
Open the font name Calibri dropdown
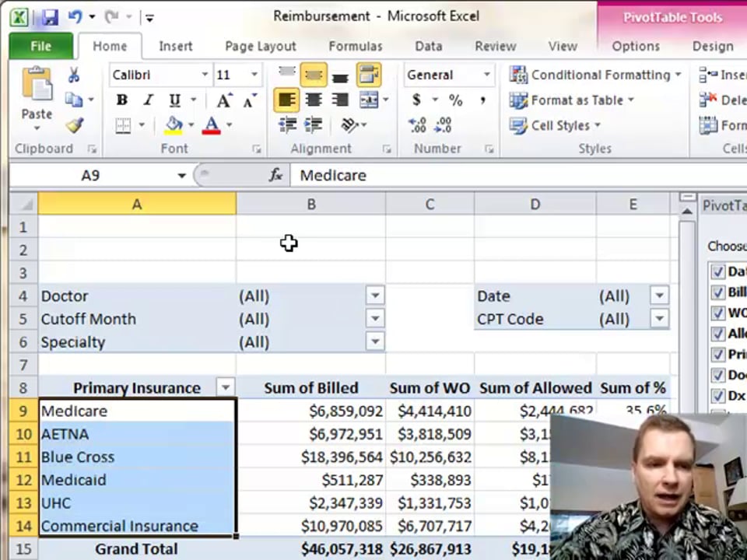click(x=205, y=75)
